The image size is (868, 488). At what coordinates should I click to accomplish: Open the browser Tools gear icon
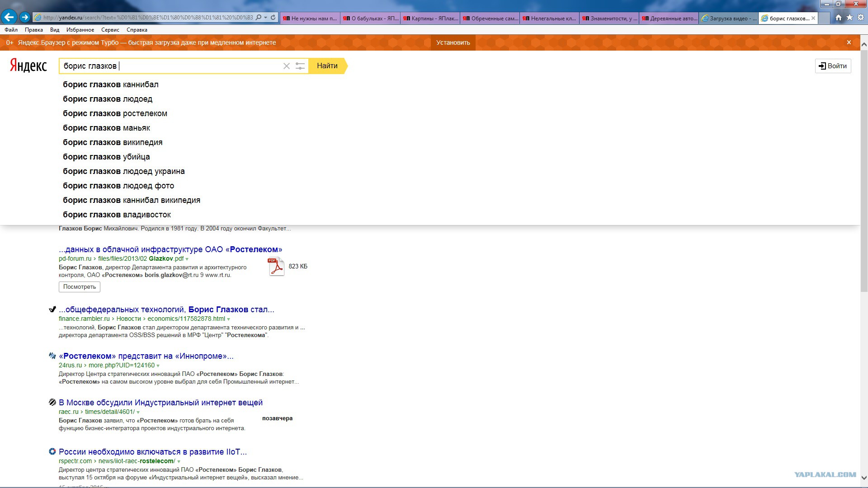point(861,18)
